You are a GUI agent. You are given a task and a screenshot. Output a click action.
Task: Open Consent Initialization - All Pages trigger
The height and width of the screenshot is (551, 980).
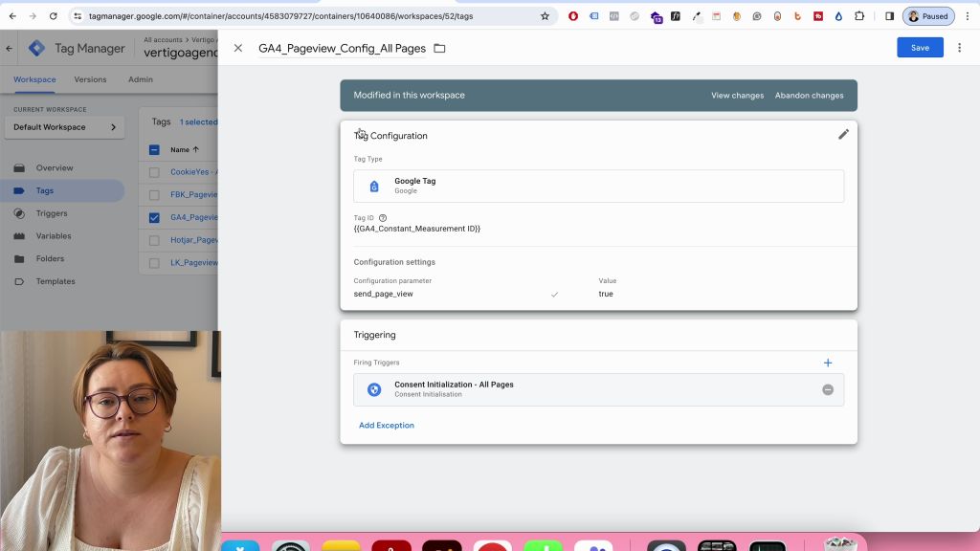coord(598,389)
